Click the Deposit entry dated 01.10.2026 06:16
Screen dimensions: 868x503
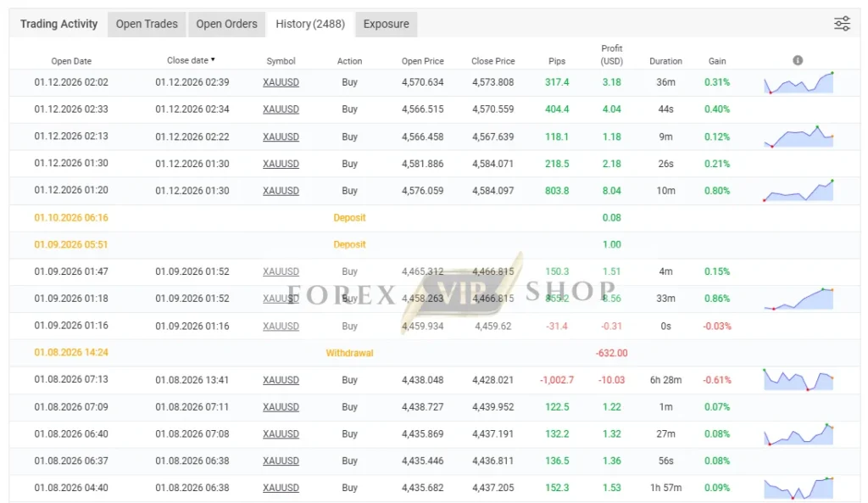pyautogui.click(x=350, y=218)
